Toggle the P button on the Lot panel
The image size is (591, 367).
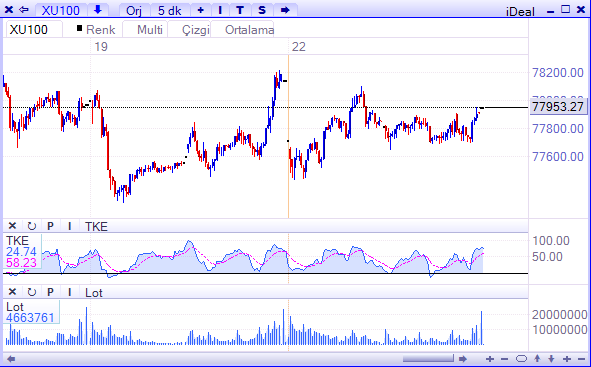pyautogui.click(x=50, y=292)
